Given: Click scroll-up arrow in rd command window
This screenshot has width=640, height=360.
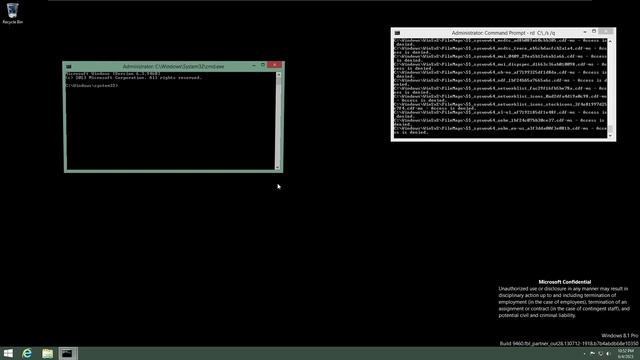Looking at the screenshot, I should click(610, 42).
